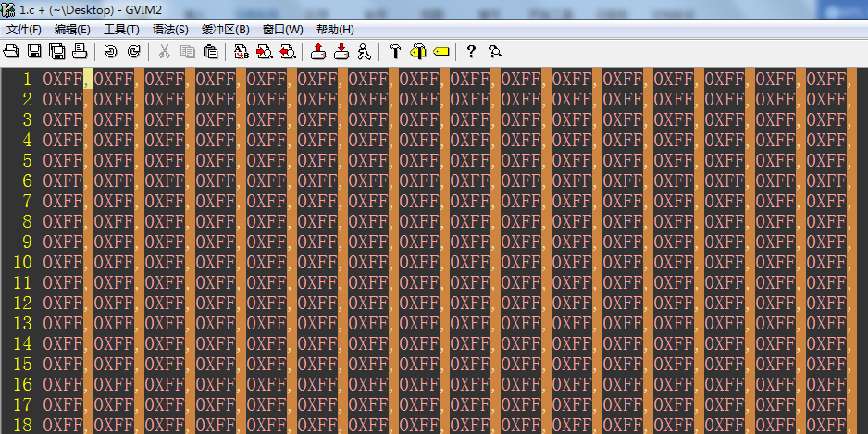
Task: Open Help question mark icon
Action: pos(471,52)
